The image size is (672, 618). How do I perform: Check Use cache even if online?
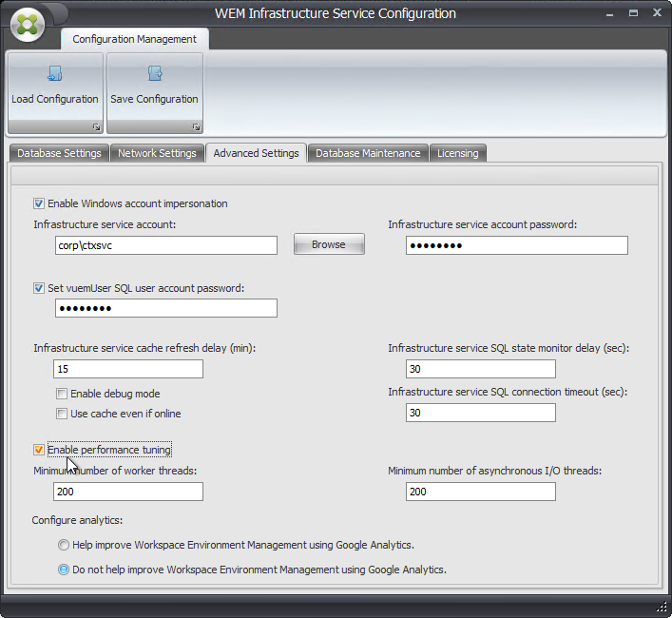62,414
